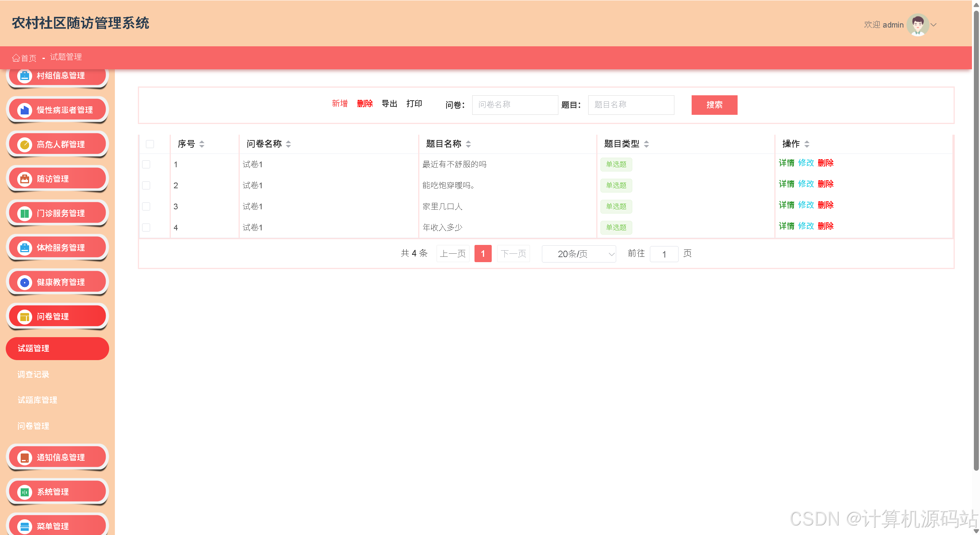Open the 20条/页 page size dropdown
Image resolution: width=980 pixels, height=535 pixels.
click(579, 254)
